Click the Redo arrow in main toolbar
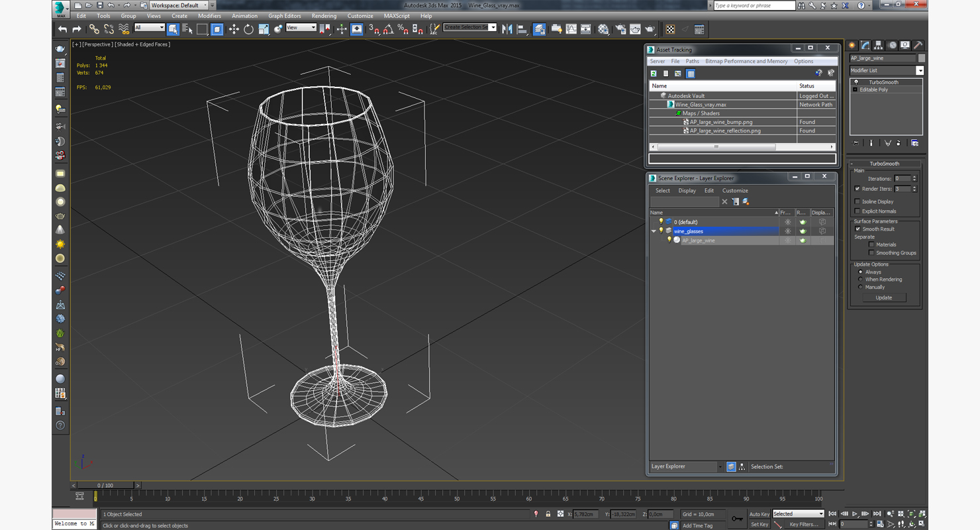Viewport: 980px width, 530px height. pos(77,29)
